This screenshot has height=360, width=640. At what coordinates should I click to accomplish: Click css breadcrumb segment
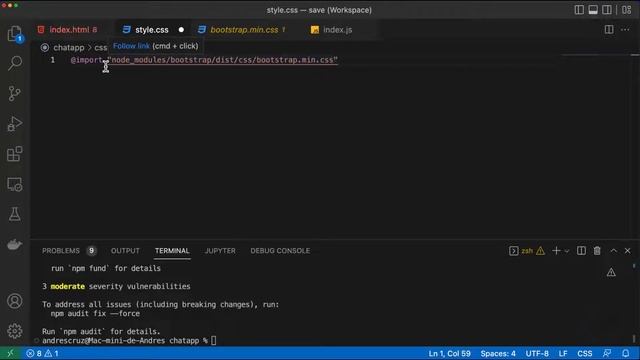100,48
